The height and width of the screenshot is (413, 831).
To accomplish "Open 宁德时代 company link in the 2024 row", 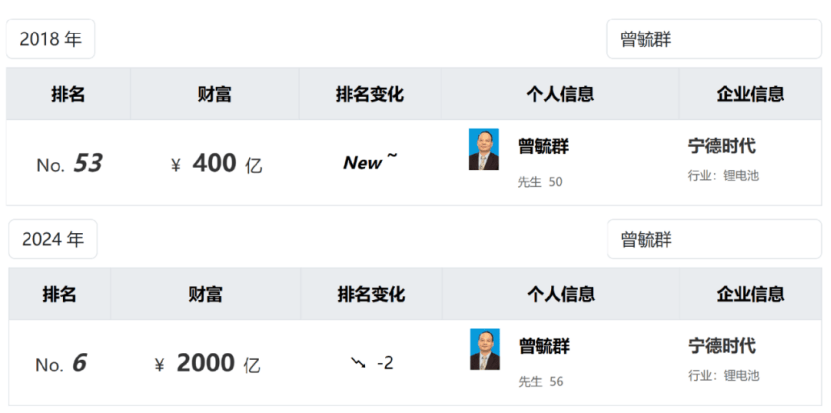I will click(722, 346).
